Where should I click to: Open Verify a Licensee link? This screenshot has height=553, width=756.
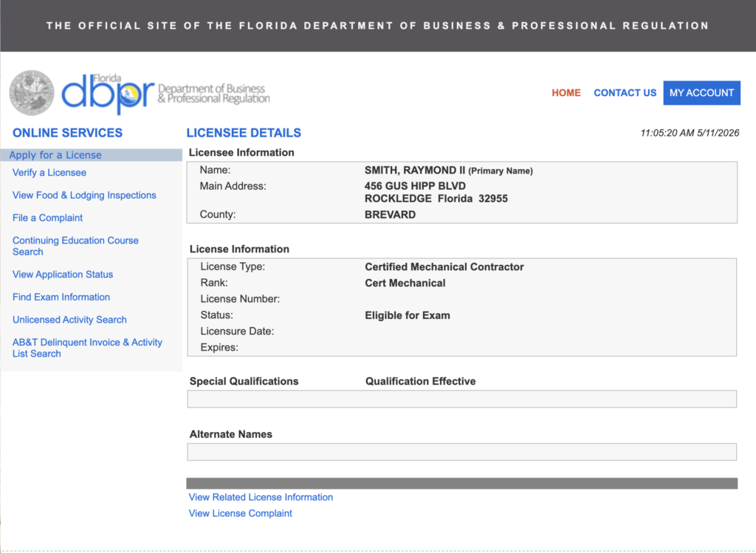[x=49, y=173]
